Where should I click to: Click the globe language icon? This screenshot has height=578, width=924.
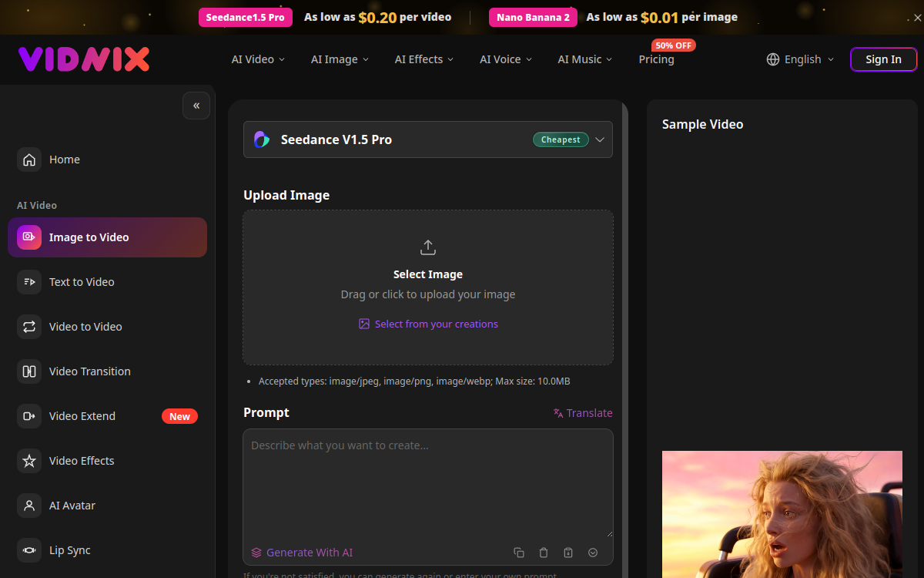point(773,59)
